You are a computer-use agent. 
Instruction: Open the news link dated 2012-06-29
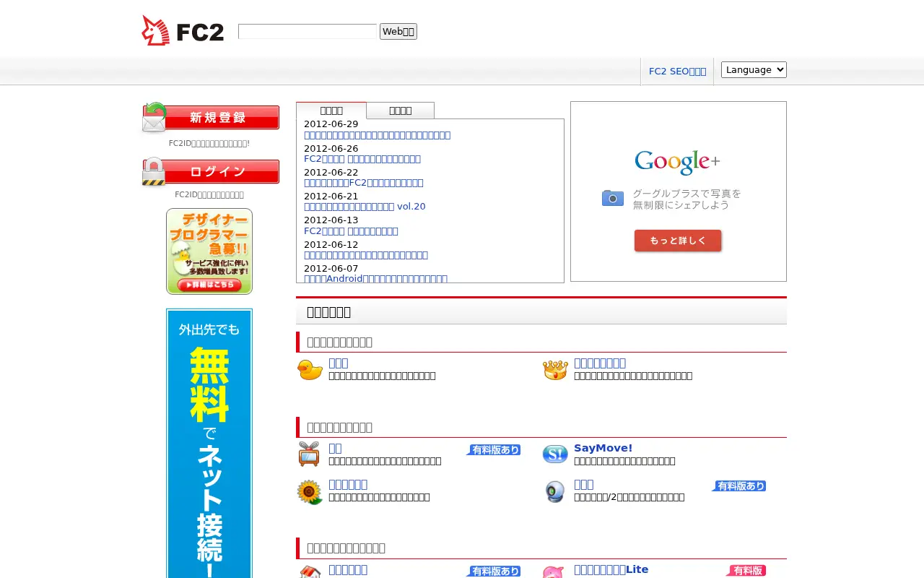coord(377,135)
